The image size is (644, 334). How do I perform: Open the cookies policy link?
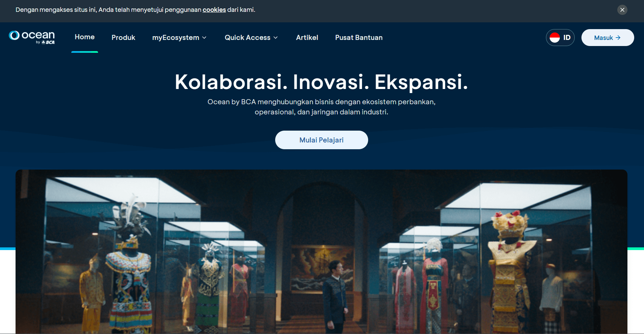click(214, 10)
